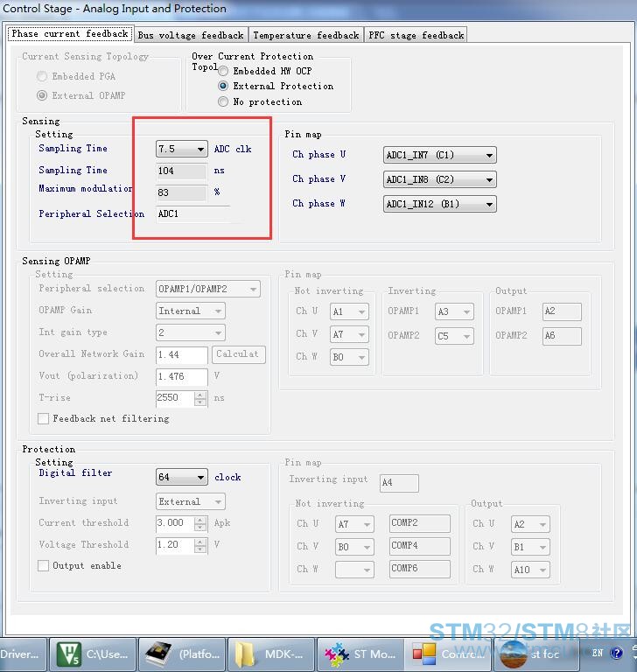637x672 pixels.
Task: Expand the OPAMP Peripheral selection dropdown
Action: [x=208, y=289]
